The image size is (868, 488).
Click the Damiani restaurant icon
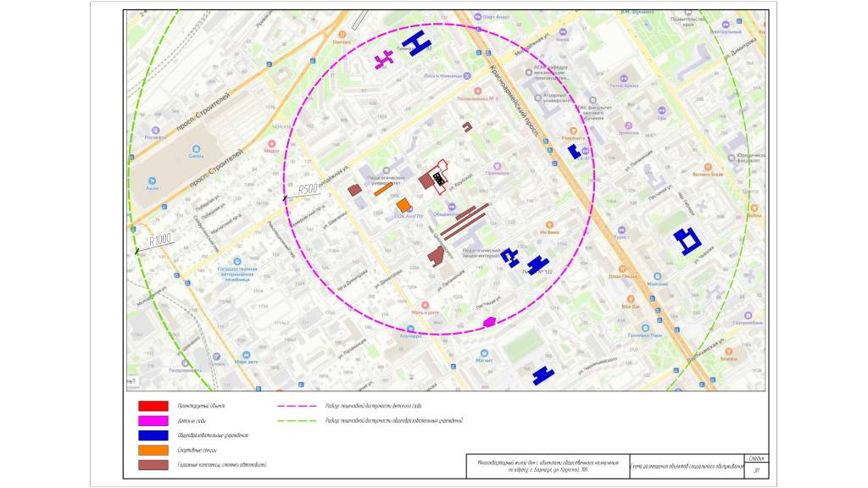[x=342, y=34]
